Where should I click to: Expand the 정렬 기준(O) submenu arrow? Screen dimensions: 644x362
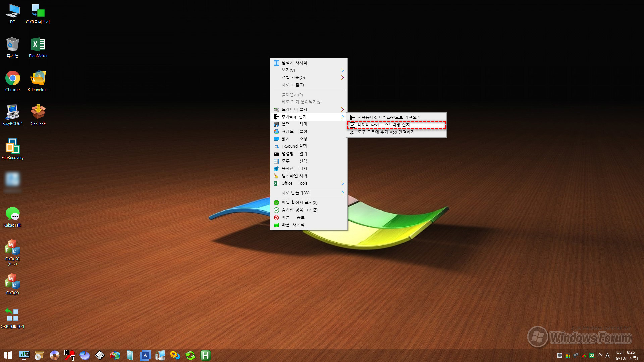click(342, 77)
